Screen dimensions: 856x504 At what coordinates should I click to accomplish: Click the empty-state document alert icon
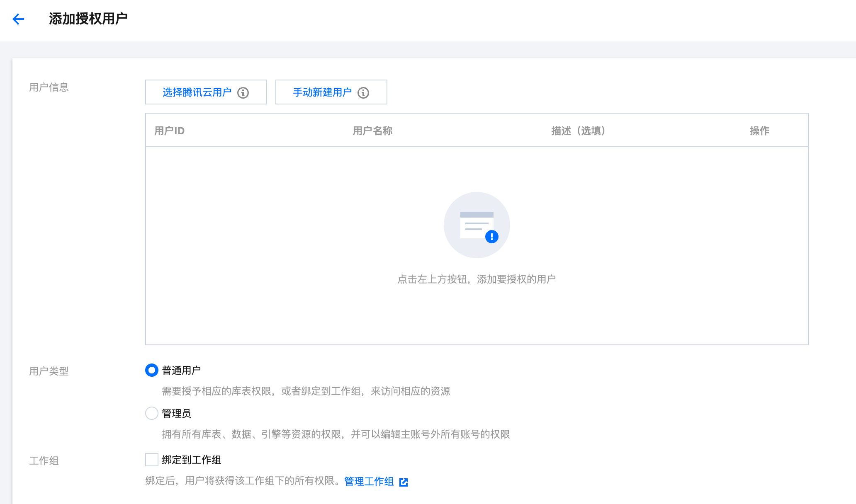(477, 225)
